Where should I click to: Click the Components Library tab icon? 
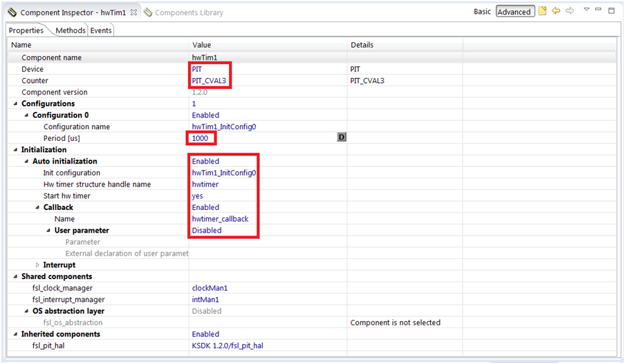point(148,12)
